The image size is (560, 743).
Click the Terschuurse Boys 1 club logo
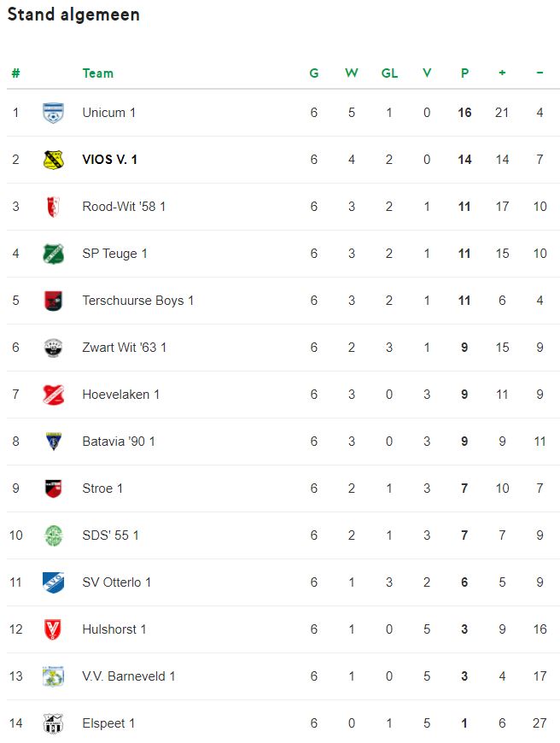[x=53, y=301]
